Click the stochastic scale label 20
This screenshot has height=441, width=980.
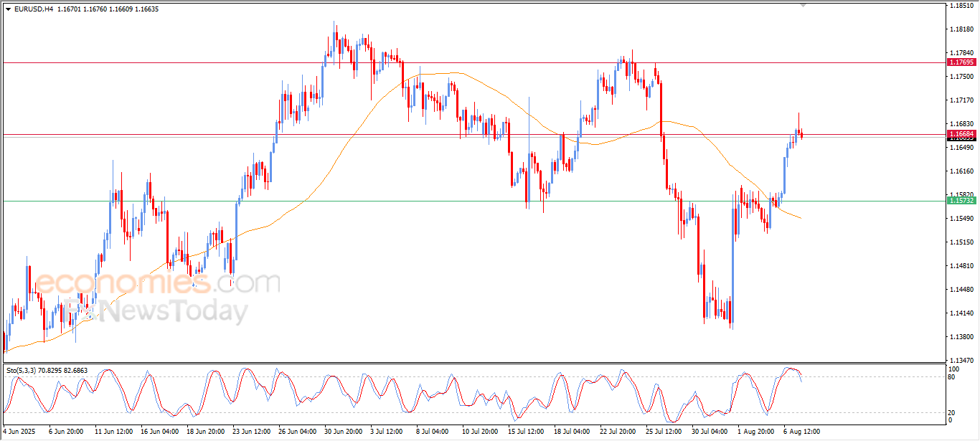click(x=952, y=412)
